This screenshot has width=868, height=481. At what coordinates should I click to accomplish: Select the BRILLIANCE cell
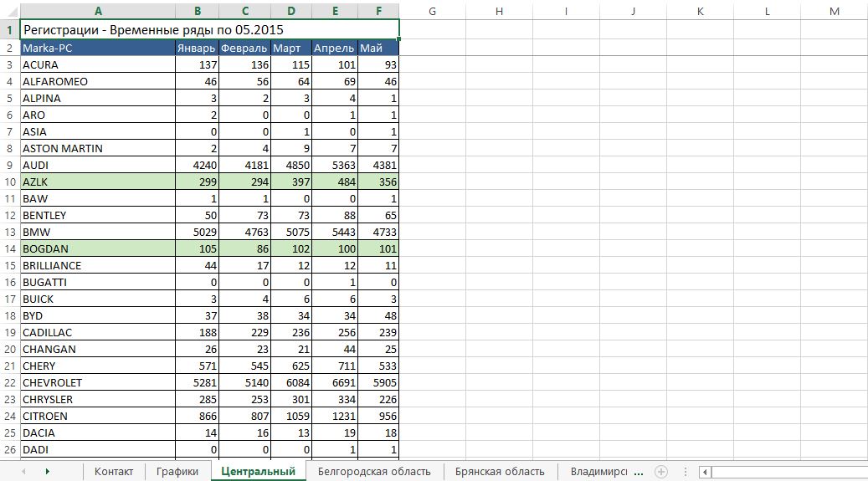click(98, 265)
